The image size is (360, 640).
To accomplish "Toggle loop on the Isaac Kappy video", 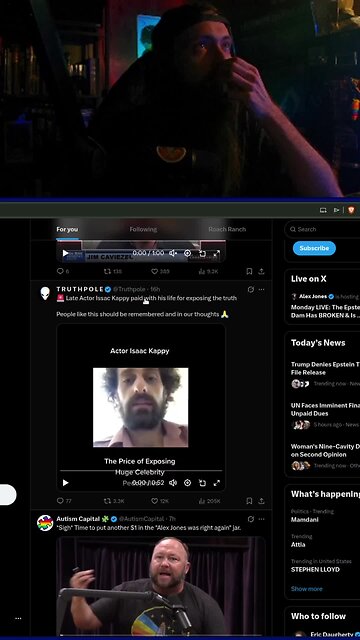I will tap(202, 483).
